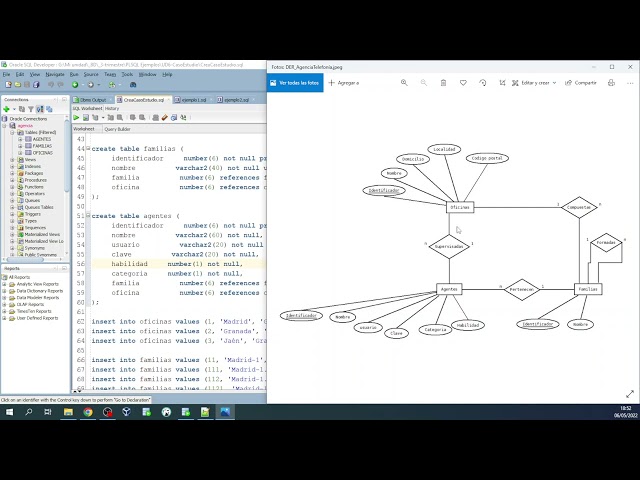
Task: Click the Agregar a button
Action: 344,83
